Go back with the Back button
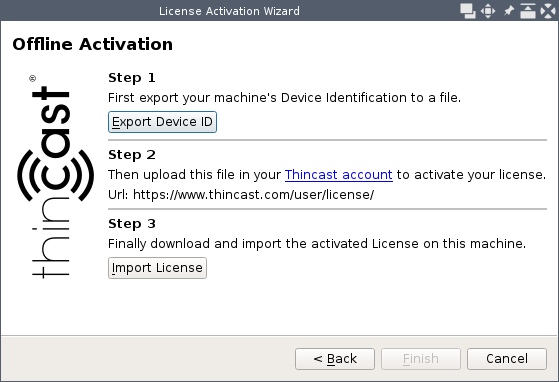Image resolution: width=559 pixels, height=382 pixels. click(335, 359)
